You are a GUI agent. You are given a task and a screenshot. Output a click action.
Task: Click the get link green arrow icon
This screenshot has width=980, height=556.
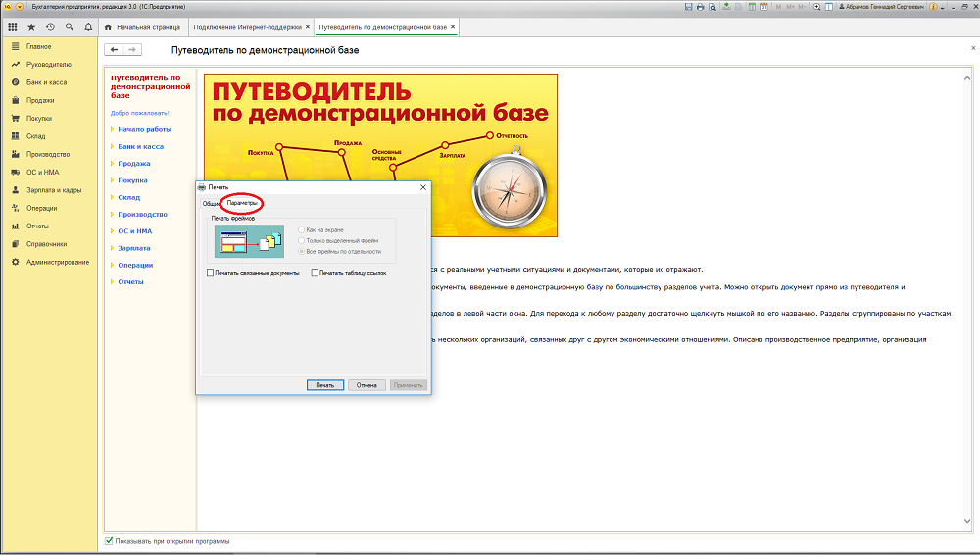point(726,6)
